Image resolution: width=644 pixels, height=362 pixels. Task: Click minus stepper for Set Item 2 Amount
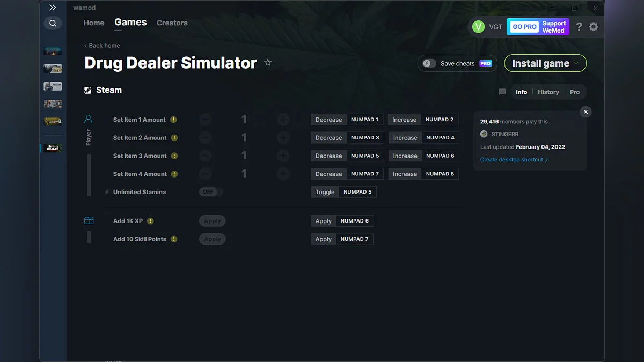[x=205, y=138]
